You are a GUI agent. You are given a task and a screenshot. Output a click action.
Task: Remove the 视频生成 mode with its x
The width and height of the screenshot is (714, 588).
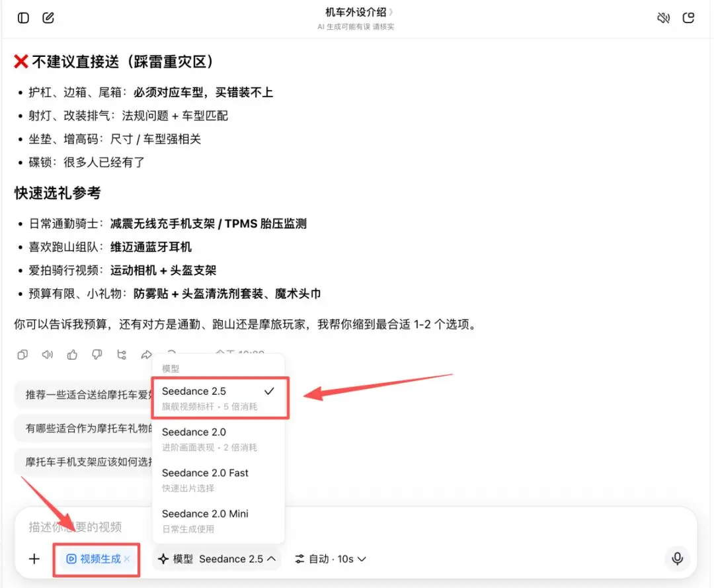coord(127,559)
